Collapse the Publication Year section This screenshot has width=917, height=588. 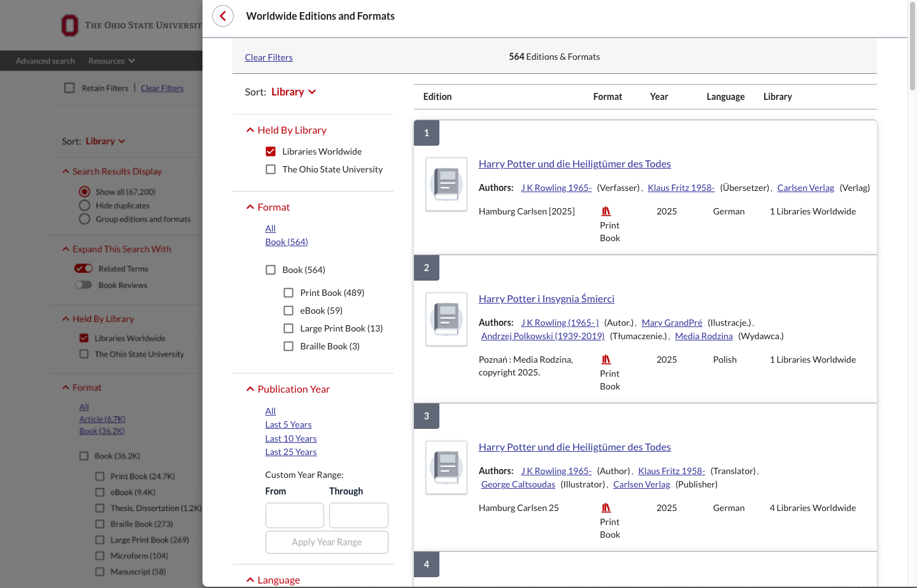pos(288,389)
